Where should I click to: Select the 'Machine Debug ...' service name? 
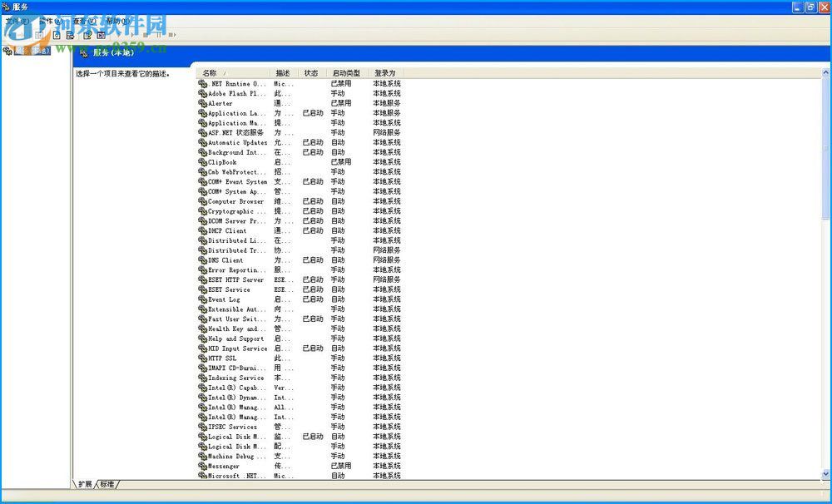236,457
